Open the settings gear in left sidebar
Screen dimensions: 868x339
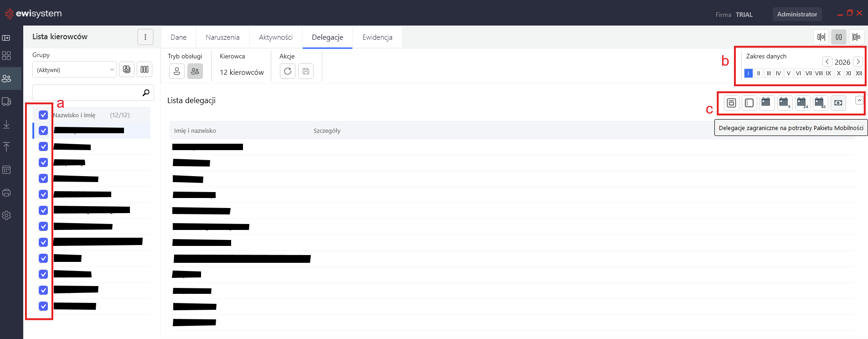[x=6, y=215]
